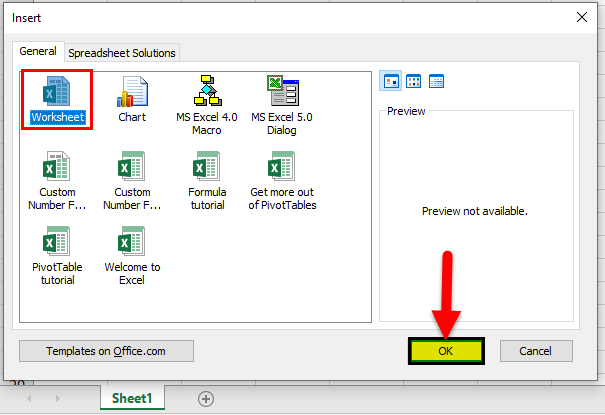Select the Worksheet template icon
This screenshot has width=605, height=415.
(x=57, y=91)
